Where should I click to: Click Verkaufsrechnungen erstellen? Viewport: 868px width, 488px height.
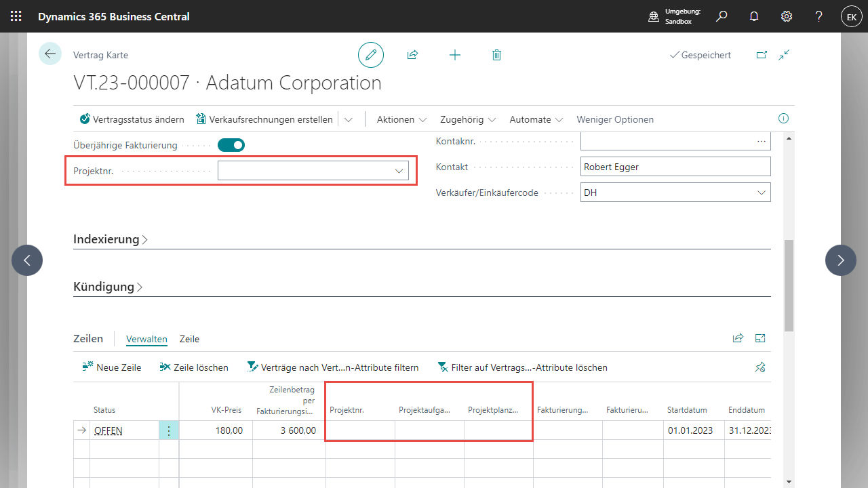pos(264,119)
